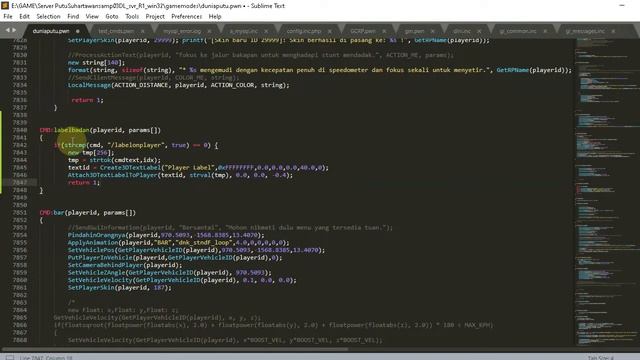
Task: Open the File menu
Action: coord(8,16)
